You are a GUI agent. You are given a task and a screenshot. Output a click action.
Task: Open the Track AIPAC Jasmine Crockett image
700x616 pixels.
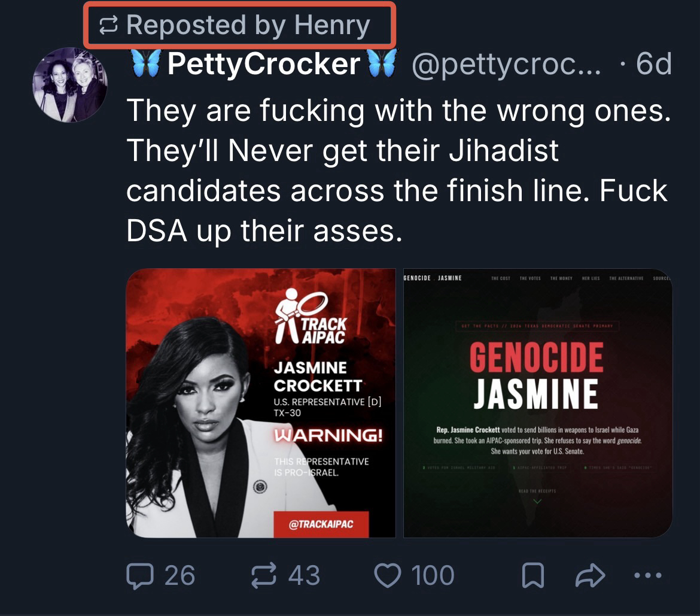click(261, 403)
